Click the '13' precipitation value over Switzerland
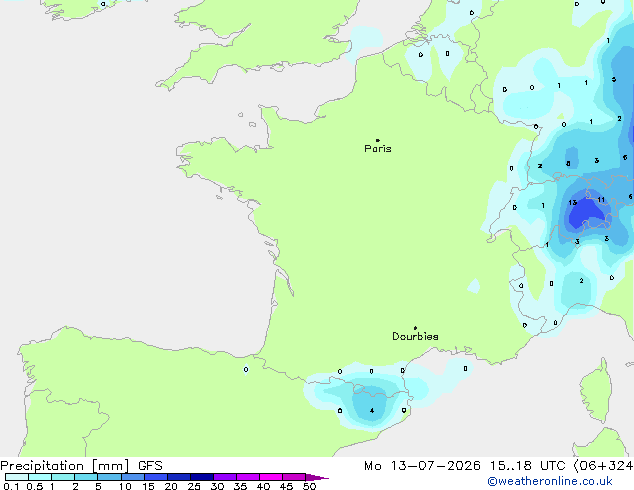The image size is (634, 490). click(573, 203)
